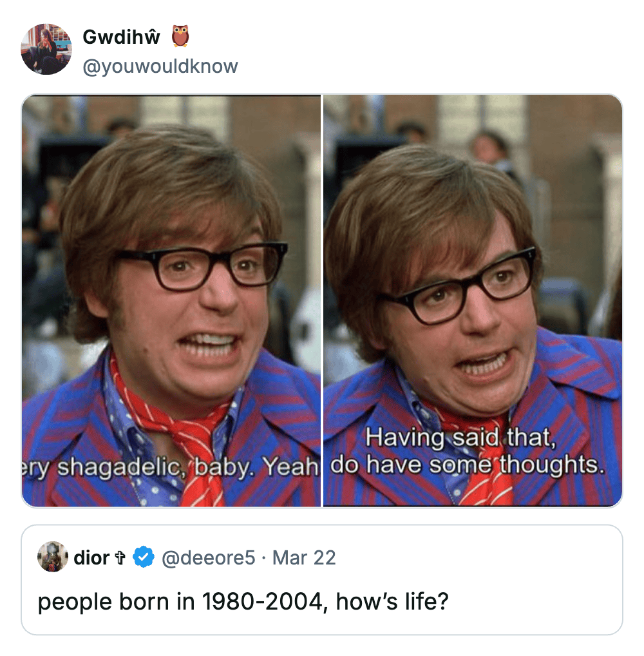Click the "Having said that," caption
Screen dimensions: 644x656
pyautogui.click(x=460, y=439)
